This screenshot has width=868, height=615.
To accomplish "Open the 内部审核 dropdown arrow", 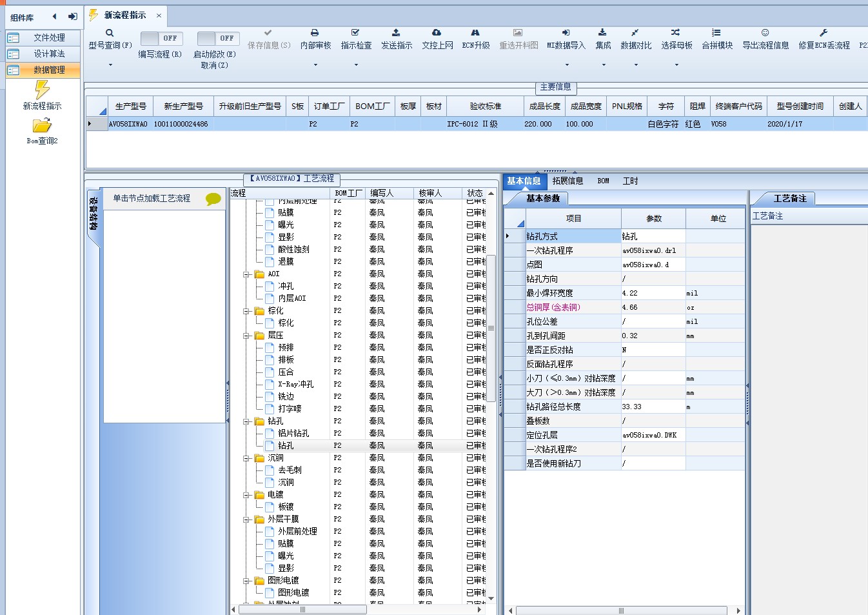I will coord(315,65).
